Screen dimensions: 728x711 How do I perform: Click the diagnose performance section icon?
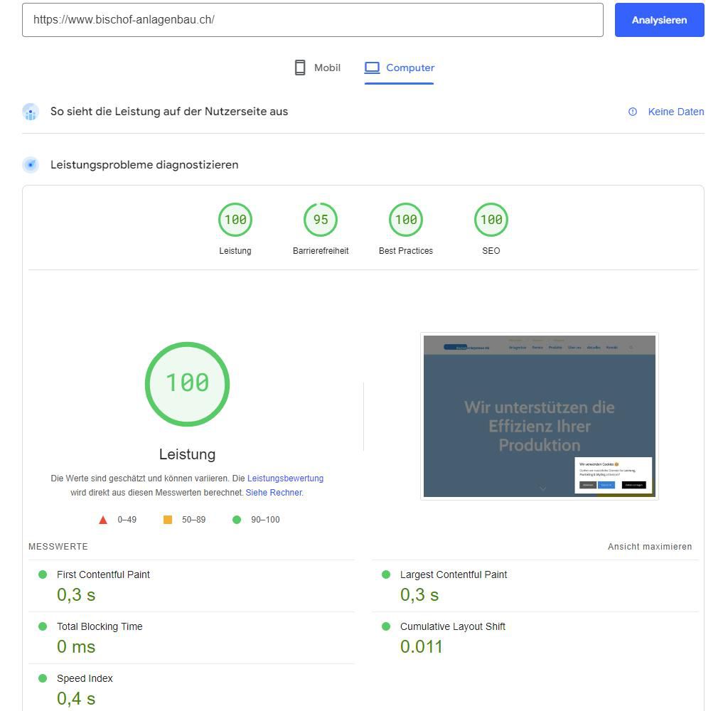tap(31, 165)
